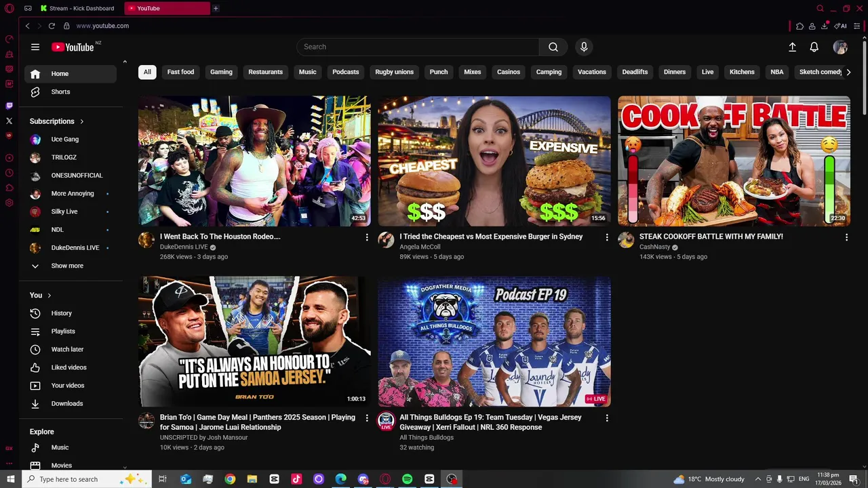Open GX Control speedometer in sidebar
This screenshot has height=488, width=868.
pos(9,39)
